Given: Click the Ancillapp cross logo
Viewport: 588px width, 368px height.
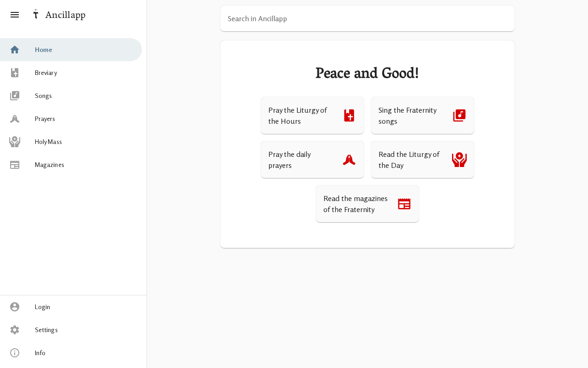Looking at the screenshot, I should tap(35, 14).
